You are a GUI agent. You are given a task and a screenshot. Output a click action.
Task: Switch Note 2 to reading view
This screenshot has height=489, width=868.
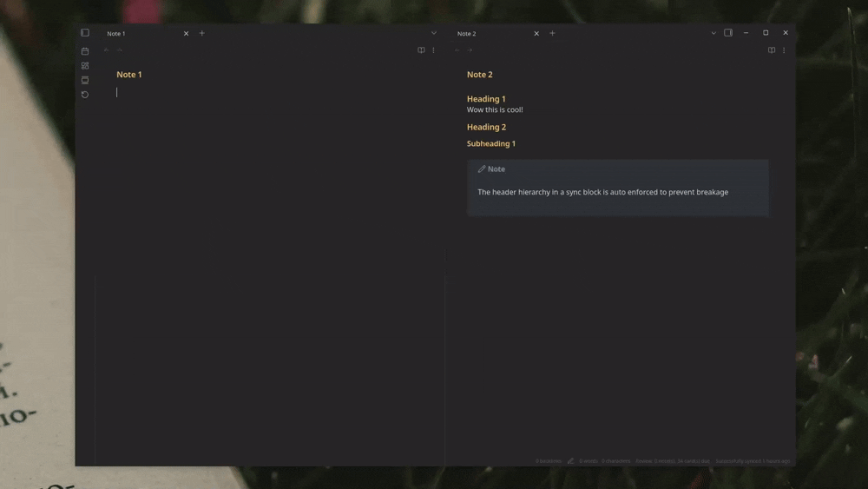(x=771, y=50)
